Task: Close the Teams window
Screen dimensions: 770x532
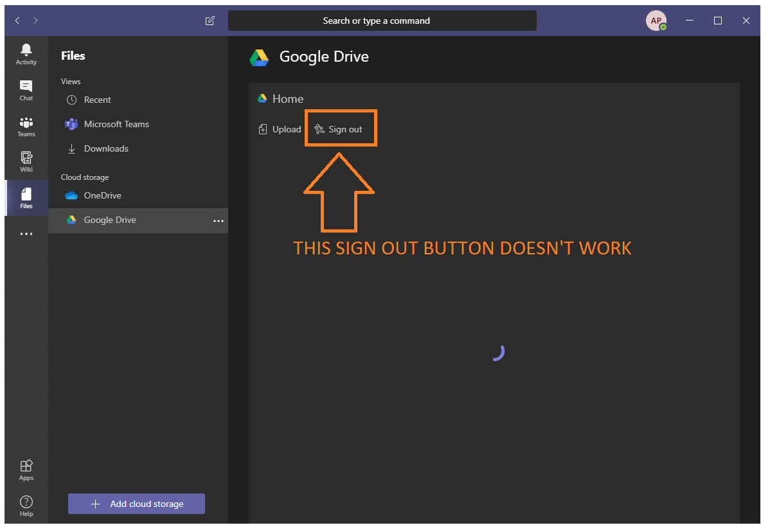Action: point(746,21)
